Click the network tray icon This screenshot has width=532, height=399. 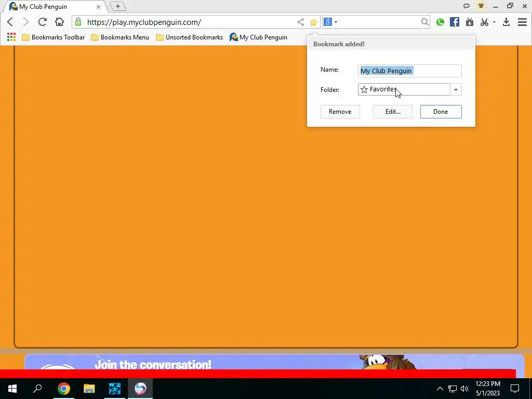point(452,389)
